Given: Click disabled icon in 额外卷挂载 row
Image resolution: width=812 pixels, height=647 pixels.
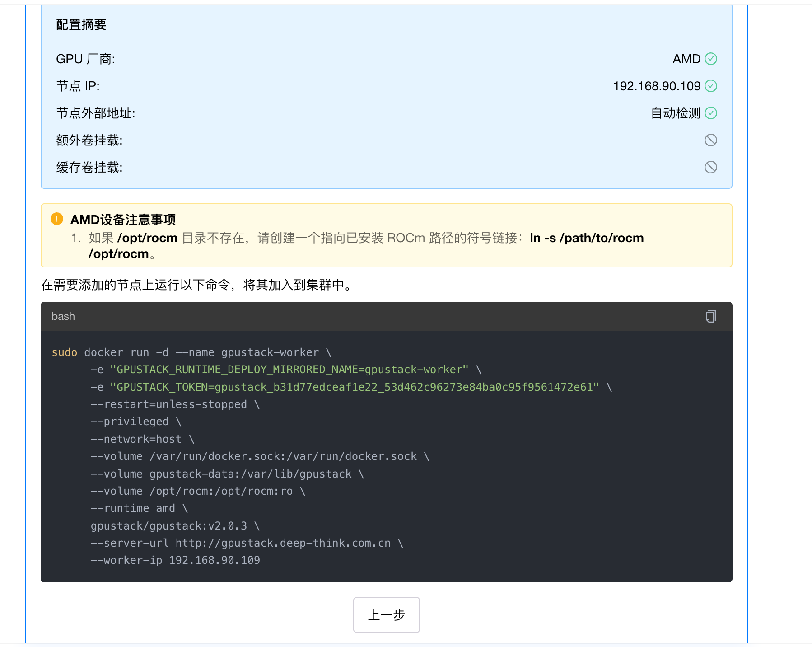Looking at the screenshot, I should (711, 140).
